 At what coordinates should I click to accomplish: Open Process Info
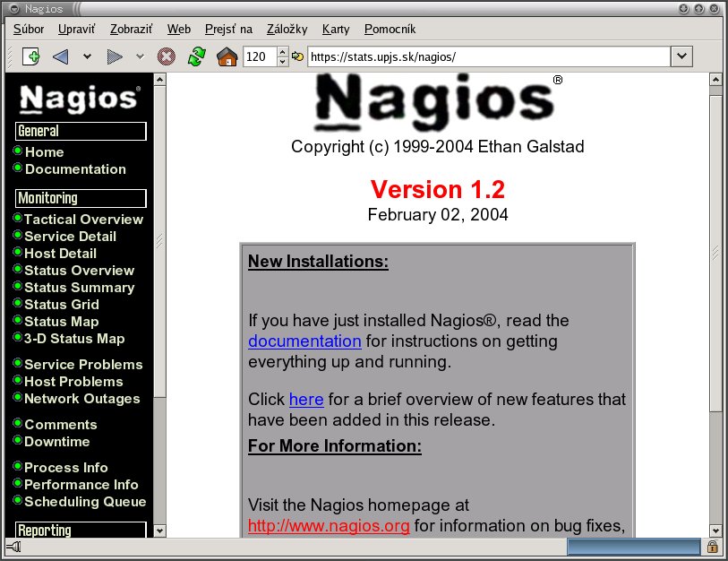point(66,468)
